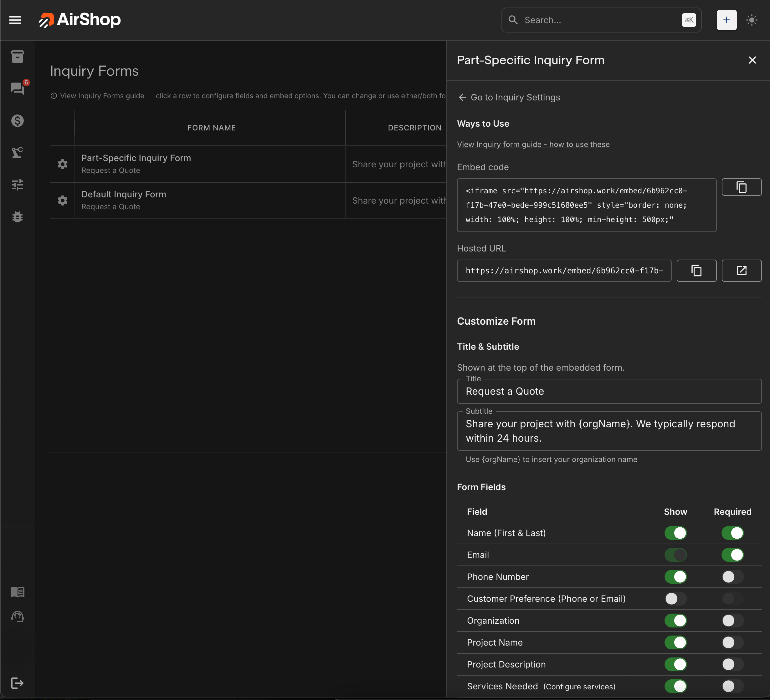Screen dimensions: 770x700
Task: Click the bug report sidebar icon
Action: coord(17,217)
